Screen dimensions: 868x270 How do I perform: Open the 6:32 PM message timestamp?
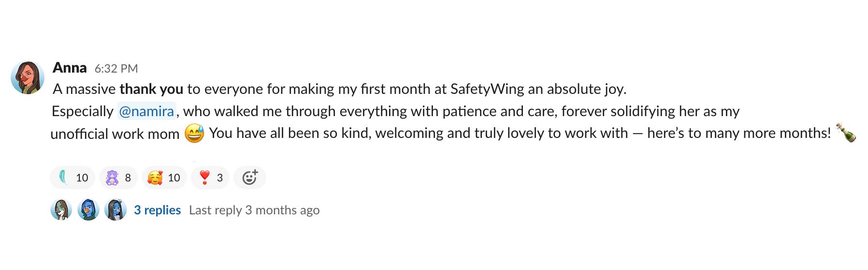[x=116, y=69]
